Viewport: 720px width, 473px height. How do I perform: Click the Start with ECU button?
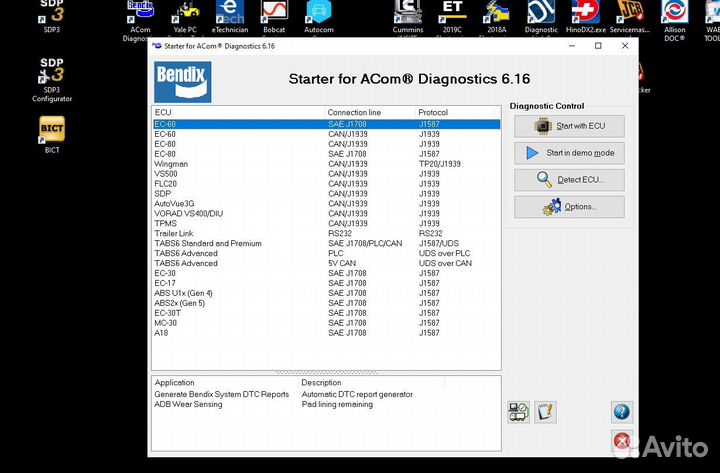point(569,126)
